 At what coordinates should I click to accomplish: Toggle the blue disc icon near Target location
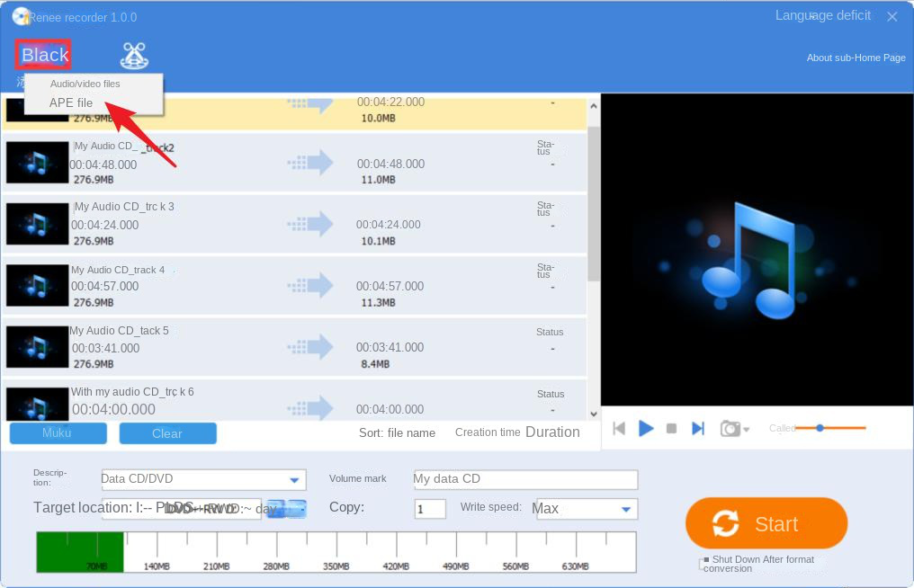286,508
